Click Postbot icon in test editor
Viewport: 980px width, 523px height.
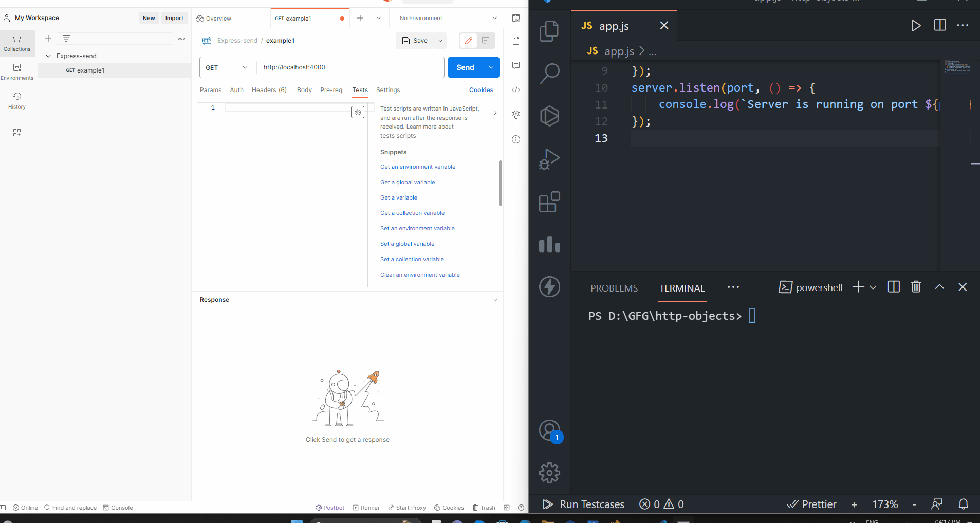tap(358, 112)
